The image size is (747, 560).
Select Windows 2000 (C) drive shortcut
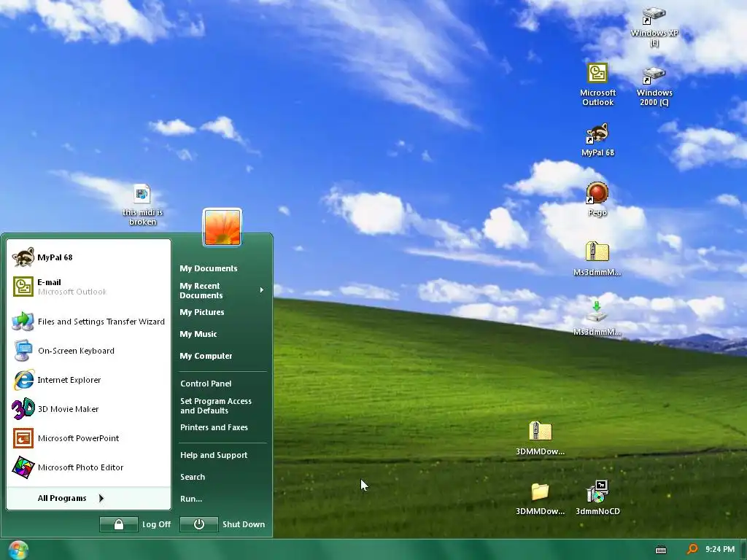click(654, 86)
